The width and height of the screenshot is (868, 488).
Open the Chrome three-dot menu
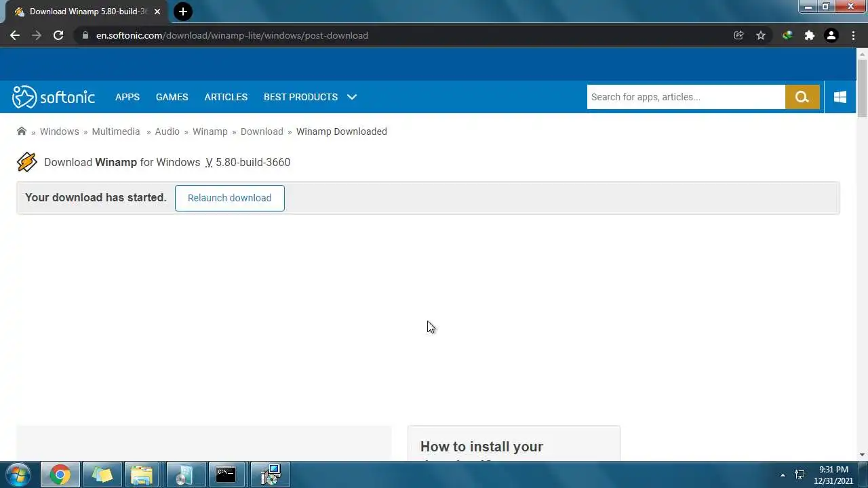(x=852, y=35)
